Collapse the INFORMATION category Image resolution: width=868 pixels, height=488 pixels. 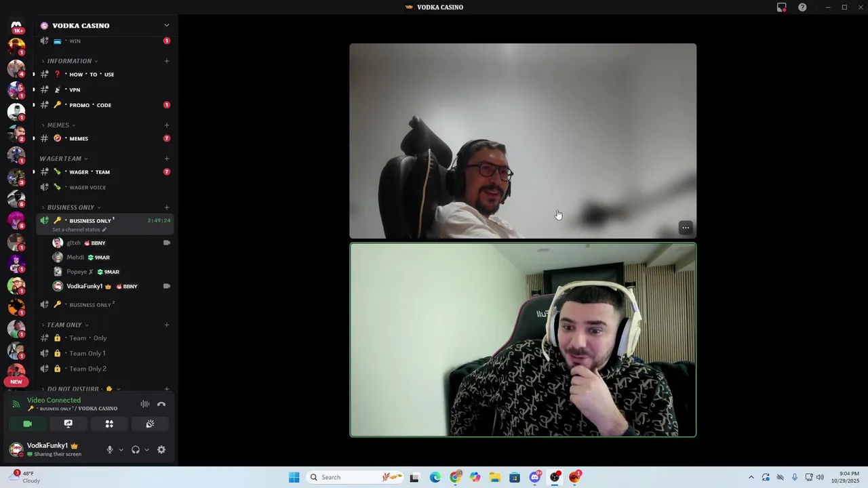click(69, 61)
